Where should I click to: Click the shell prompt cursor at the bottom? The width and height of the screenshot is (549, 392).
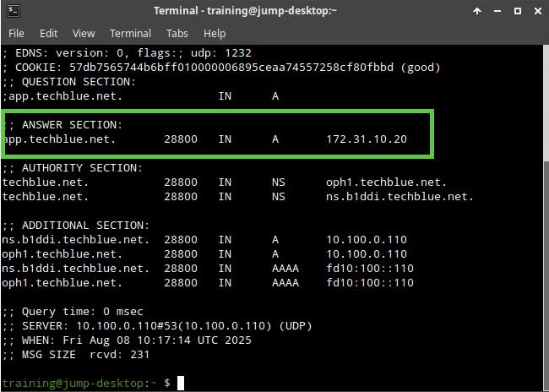click(x=181, y=383)
